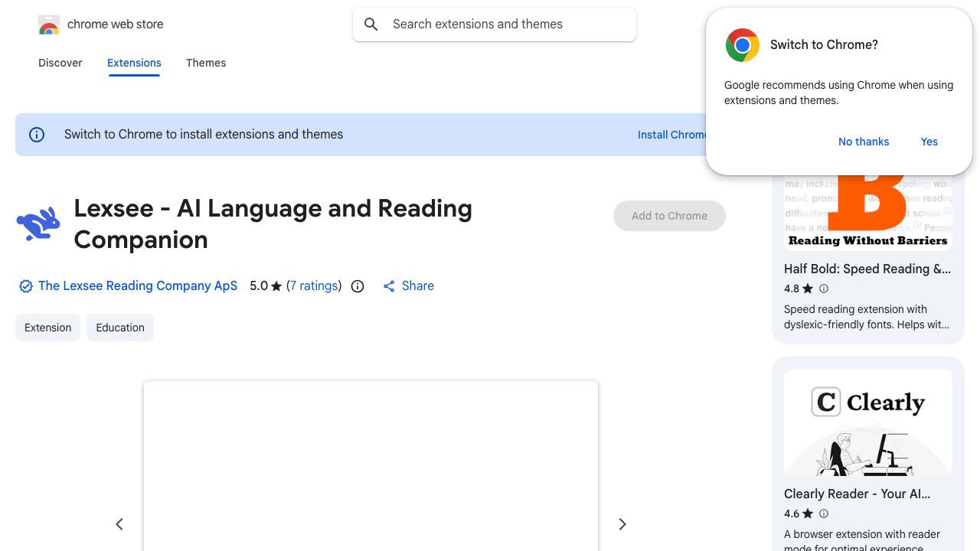Image resolution: width=980 pixels, height=551 pixels.
Task: Open the 7 ratings link
Action: pos(314,286)
